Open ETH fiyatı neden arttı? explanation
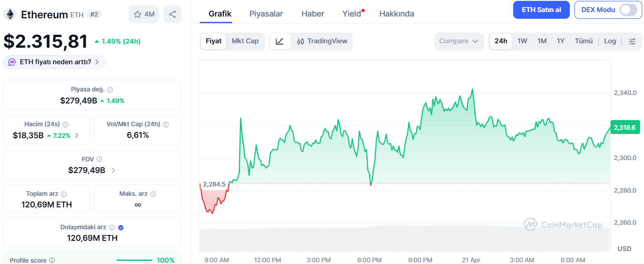This screenshot has height=264, width=644. pyautogui.click(x=54, y=62)
